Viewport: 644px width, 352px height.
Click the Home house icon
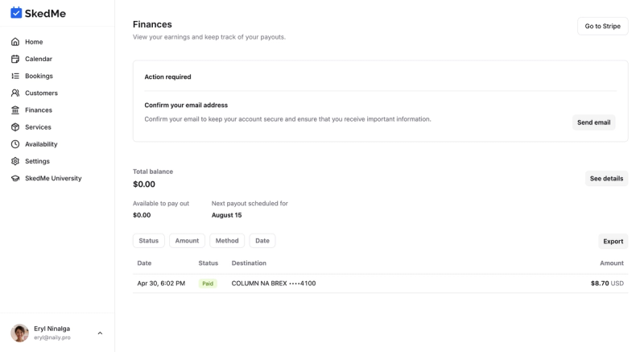point(15,42)
